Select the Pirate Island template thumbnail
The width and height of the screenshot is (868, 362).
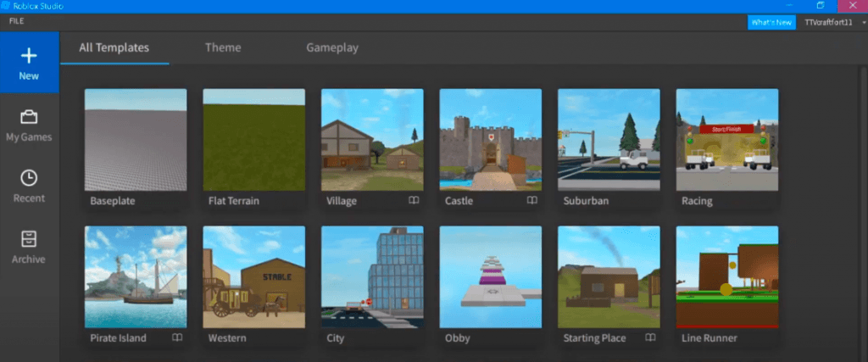(x=136, y=276)
